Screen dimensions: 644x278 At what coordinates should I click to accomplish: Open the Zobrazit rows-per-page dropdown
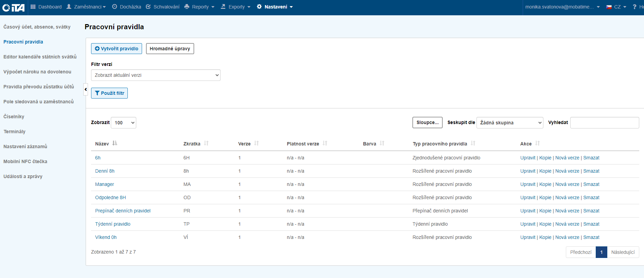tap(124, 123)
